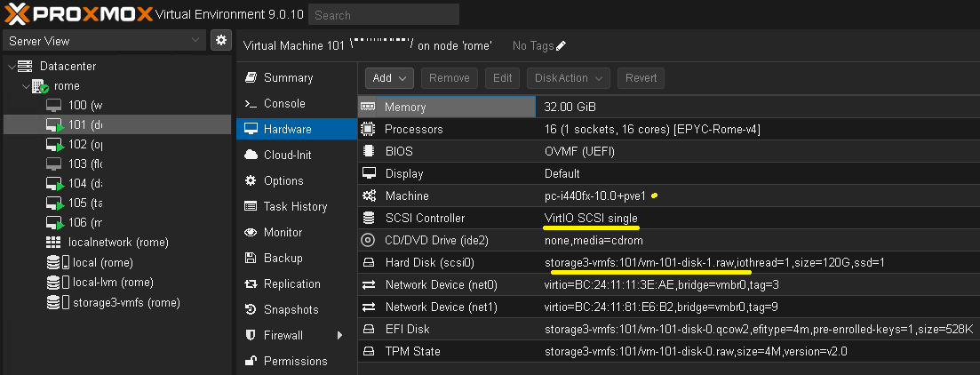Click the SCSI Controller database icon
Viewport: 980px width, 375px height.
(x=368, y=219)
